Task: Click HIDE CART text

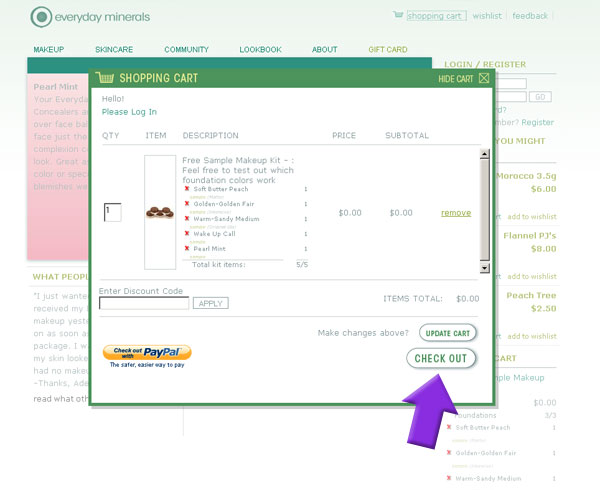Action: [456, 79]
